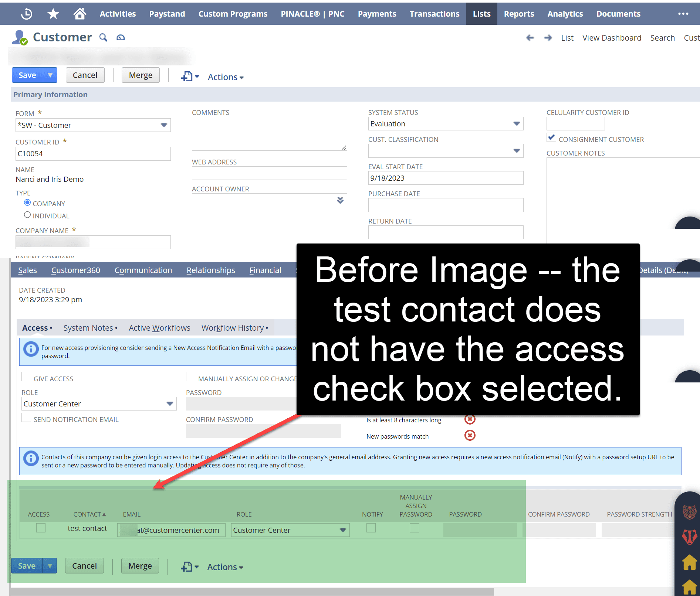Click the red X beside 'New passwords match'

pyautogui.click(x=470, y=436)
